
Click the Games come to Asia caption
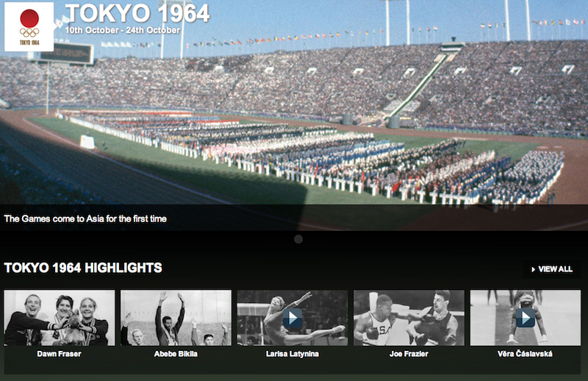point(85,219)
